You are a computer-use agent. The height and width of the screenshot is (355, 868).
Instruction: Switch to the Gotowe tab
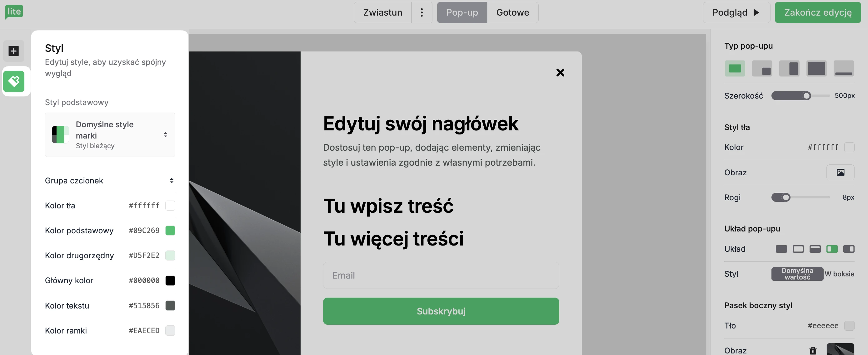tap(512, 12)
